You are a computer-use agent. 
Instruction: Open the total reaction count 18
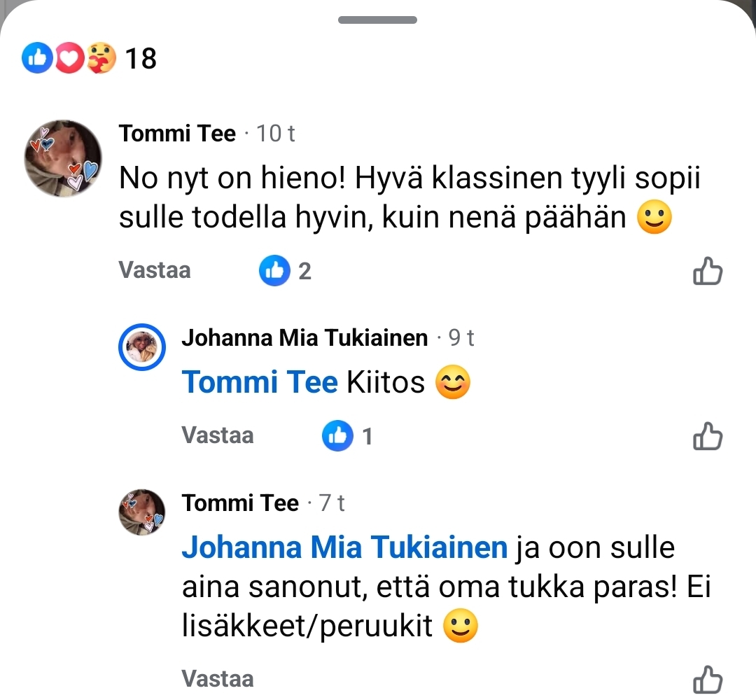(141, 59)
